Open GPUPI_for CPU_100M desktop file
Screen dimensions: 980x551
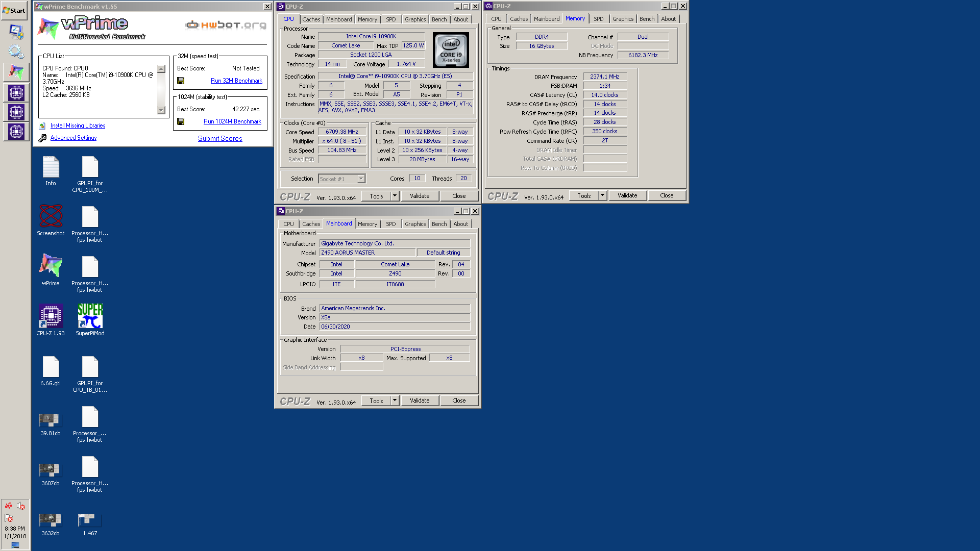[x=90, y=174]
